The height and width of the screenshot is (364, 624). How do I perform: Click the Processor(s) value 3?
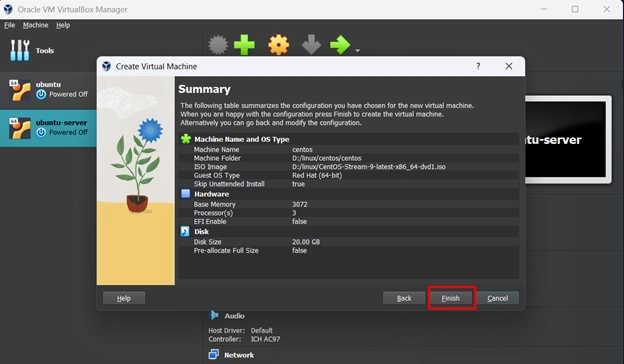[x=294, y=213]
